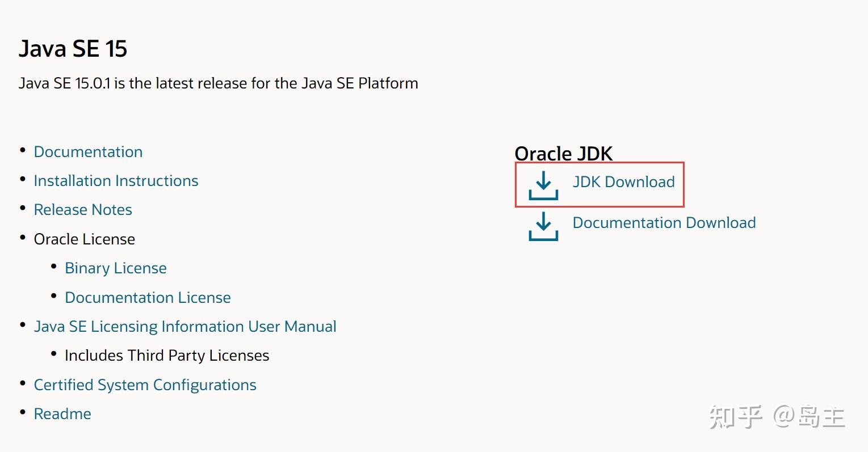Click the Includes Third Party Licenses entry
The width and height of the screenshot is (868, 452).
[x=167, y=355]
